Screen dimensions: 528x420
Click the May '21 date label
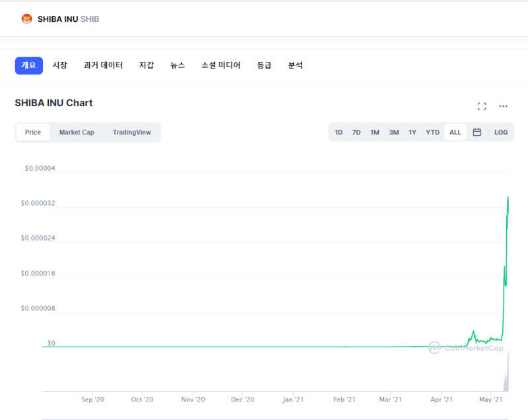490,400
